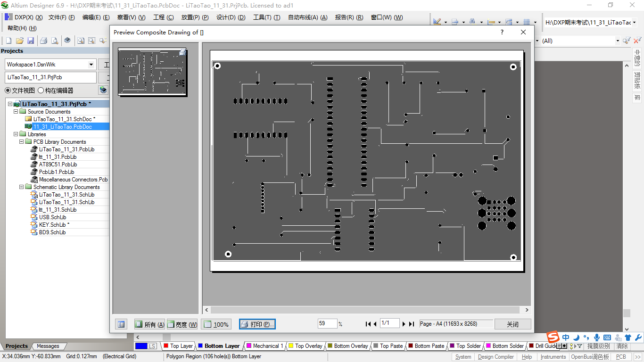Click the zoom area toolbar icon

coord(91,41)
